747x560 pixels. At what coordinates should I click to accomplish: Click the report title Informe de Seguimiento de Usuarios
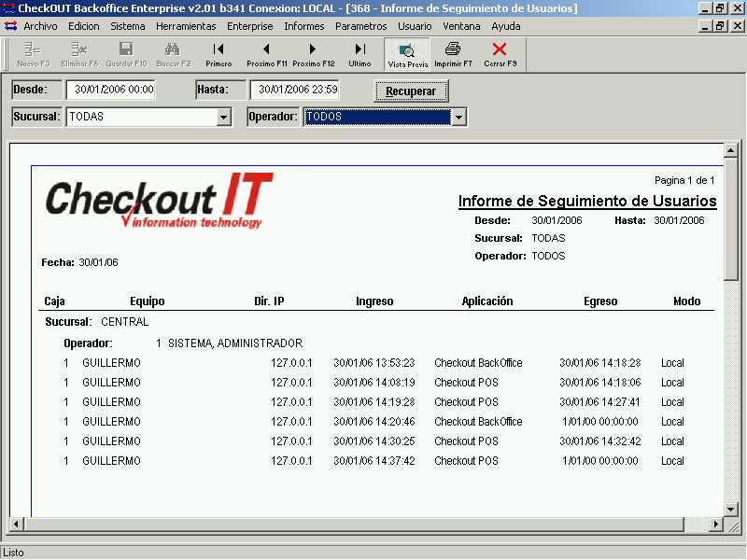tap(587, 201)
